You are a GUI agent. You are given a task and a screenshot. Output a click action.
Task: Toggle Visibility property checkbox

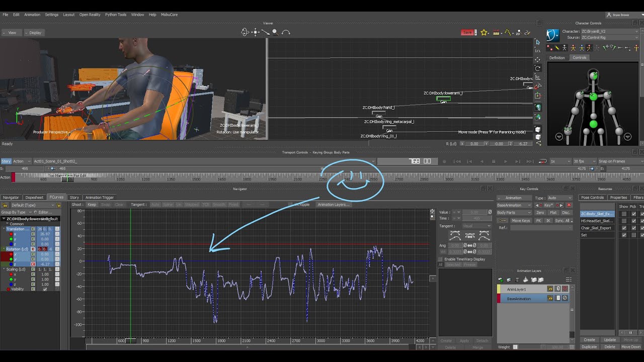coord(45,289)
